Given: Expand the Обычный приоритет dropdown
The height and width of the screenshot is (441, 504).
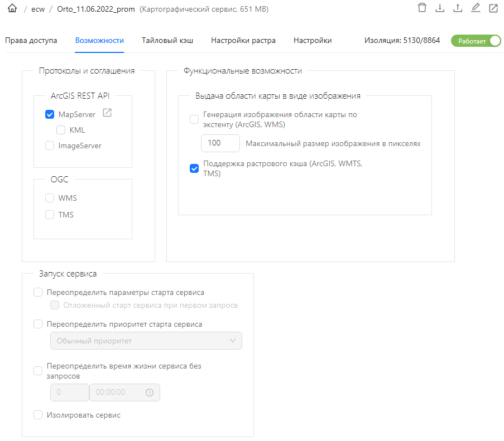Looking at the screenshot, I should click(x=146, y=341).
